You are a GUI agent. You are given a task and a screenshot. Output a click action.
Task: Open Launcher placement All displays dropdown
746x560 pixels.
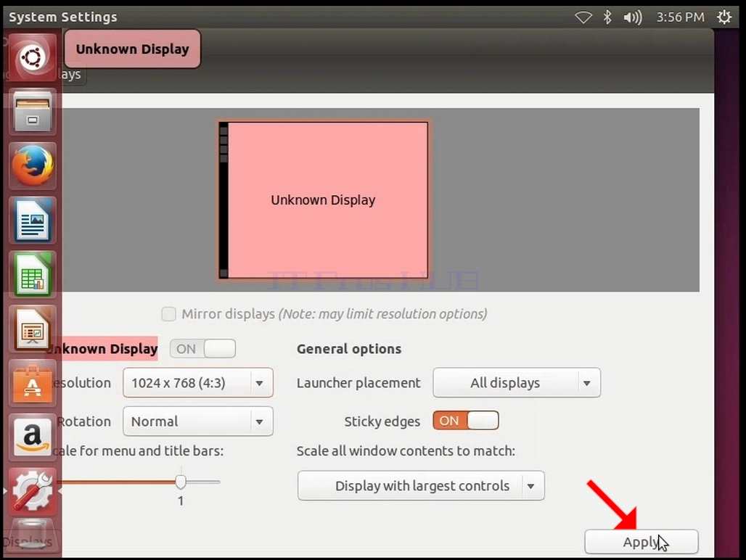pos(517,382)
